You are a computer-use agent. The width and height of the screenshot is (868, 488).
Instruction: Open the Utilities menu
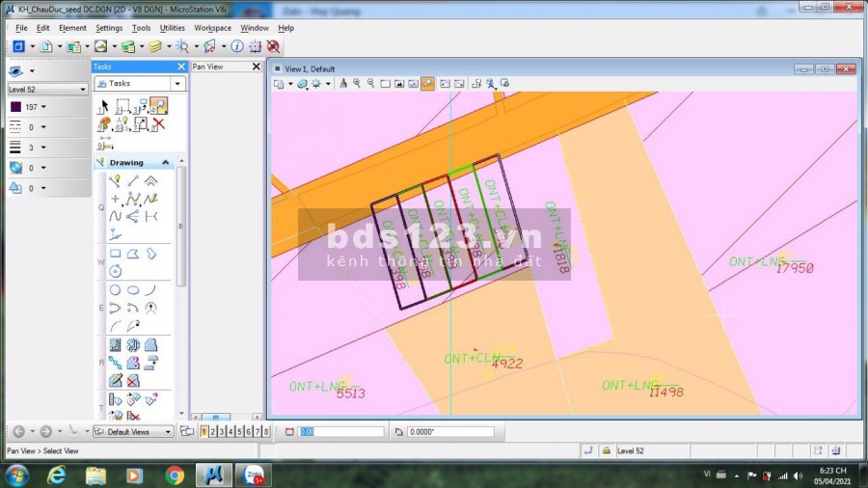point(173,28)
